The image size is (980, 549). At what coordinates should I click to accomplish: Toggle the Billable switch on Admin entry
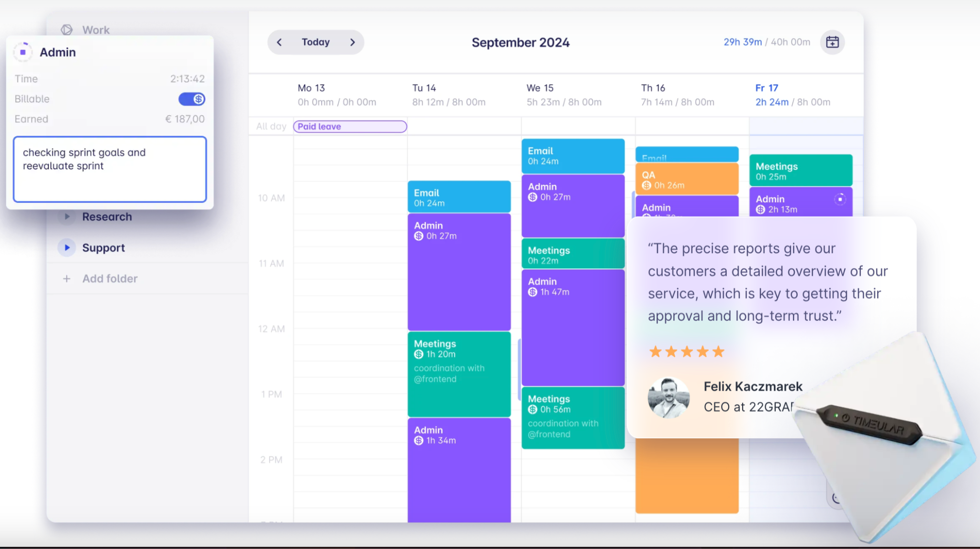pos(191,99)
